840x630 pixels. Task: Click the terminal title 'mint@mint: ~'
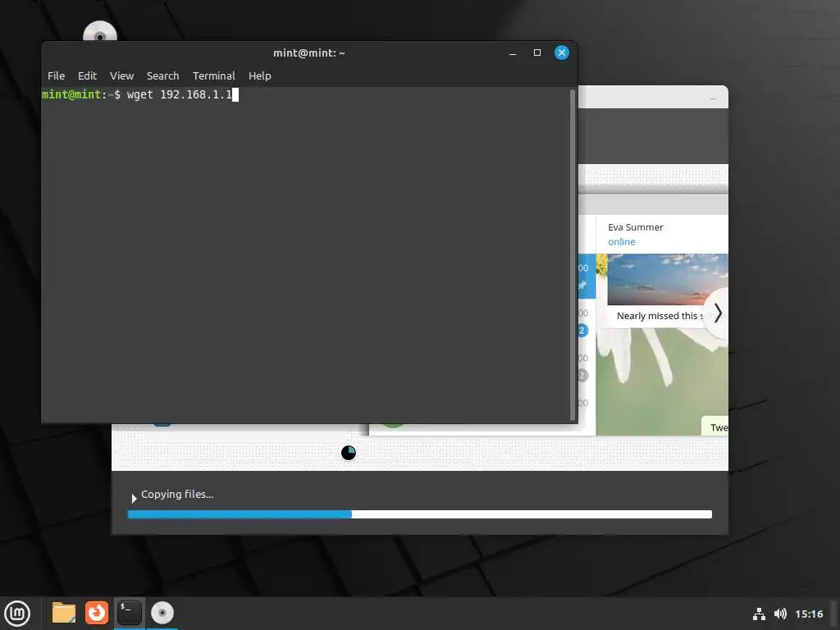pyautogui.click(x=309, y=53)
